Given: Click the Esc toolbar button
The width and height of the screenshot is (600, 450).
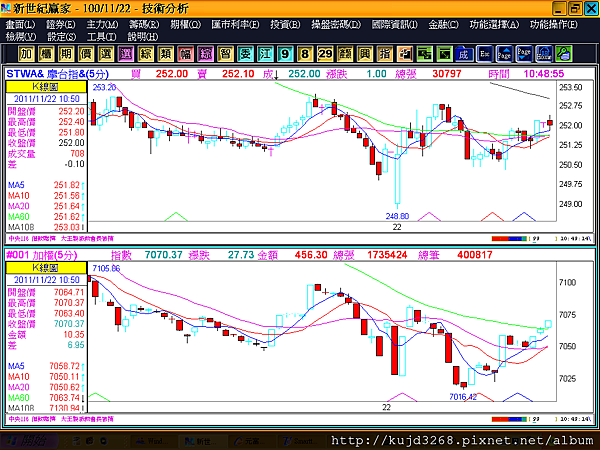Looking at the screenshot, I should coord(484,54).
